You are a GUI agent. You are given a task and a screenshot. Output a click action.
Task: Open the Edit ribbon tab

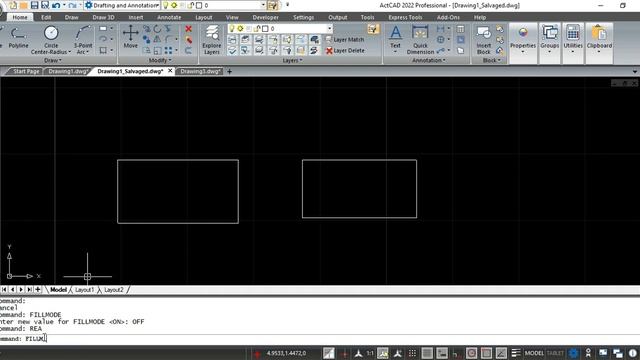(x=46, y=17)
